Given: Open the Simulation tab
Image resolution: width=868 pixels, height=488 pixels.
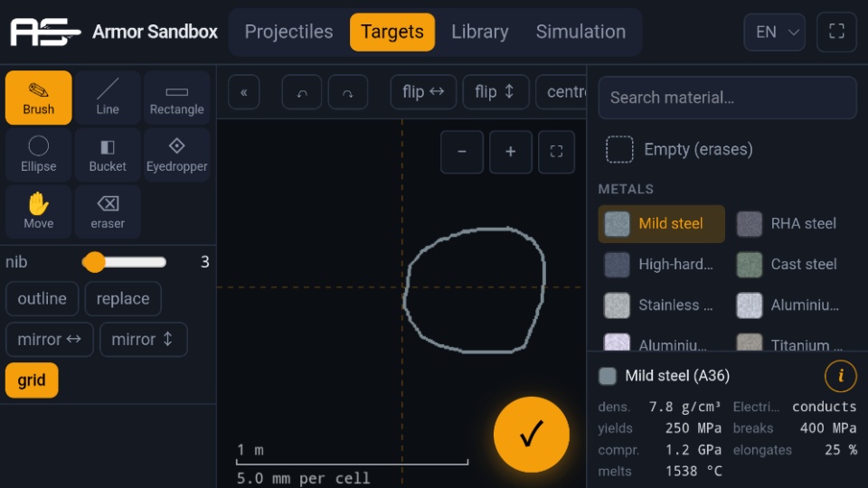Looking at the screenshot, I should (580, 33).
